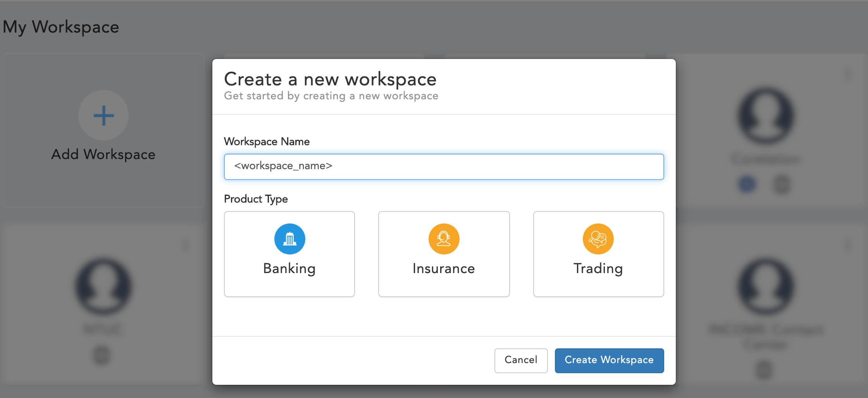This screenshot has height=398, width=868.
Task: Select the Trading product type card
Action: click(x=598, y=254)
